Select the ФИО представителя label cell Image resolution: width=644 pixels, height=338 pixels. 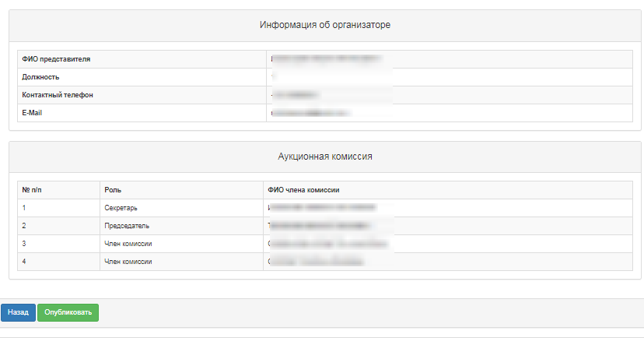coord(142,59)
